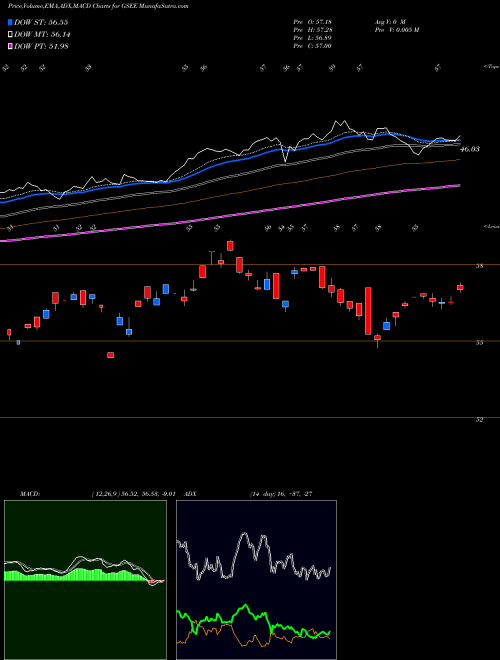Click the white DOW MT legend swatch
500x660 pixels.
click(x=10, y=35)
